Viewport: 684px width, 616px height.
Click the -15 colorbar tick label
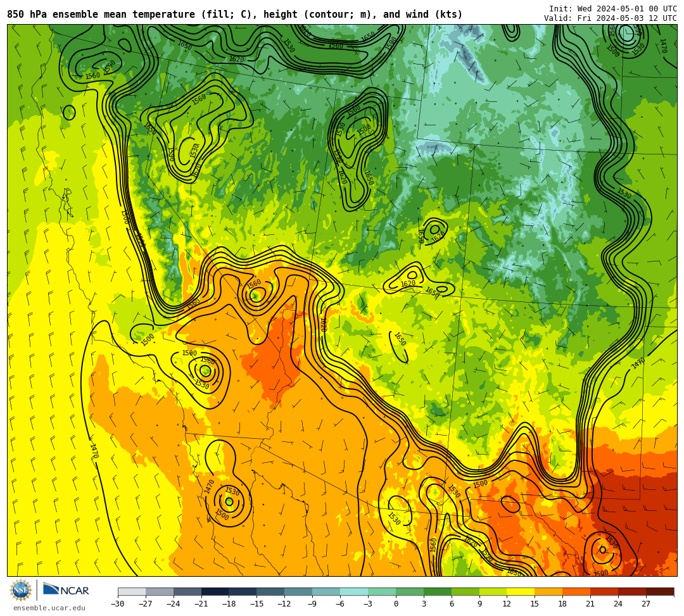click(x=257, y=604)
